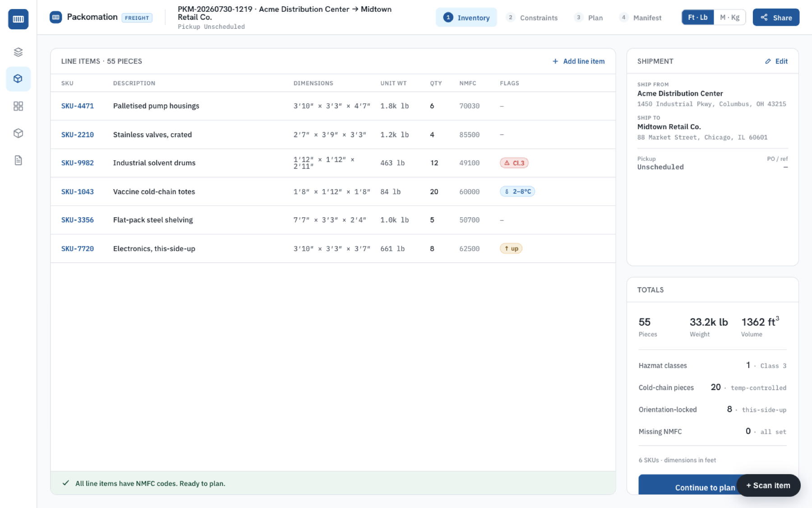
Task: Click the 'Hazmat classes' totals row
Action: pyautogui.click(x=713, y=366)
